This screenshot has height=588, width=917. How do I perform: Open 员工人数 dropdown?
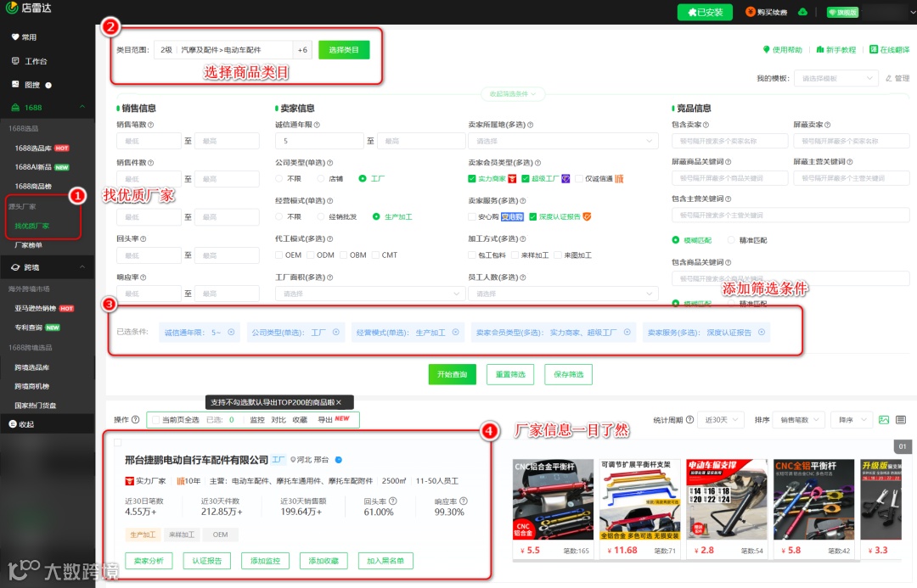click(563, 294)
